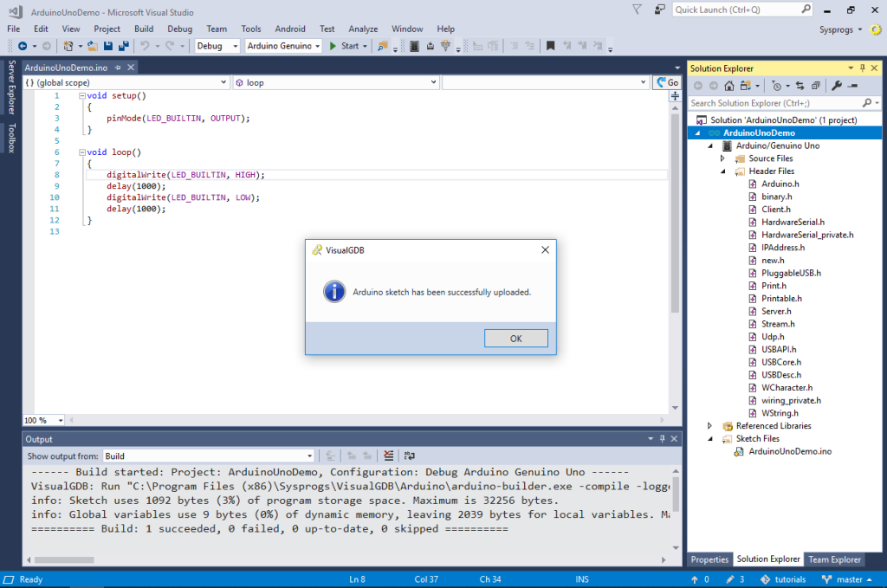Collapse the loop() function outlining box
Viewport: 887px width, 588px height.
coord(82,152)
